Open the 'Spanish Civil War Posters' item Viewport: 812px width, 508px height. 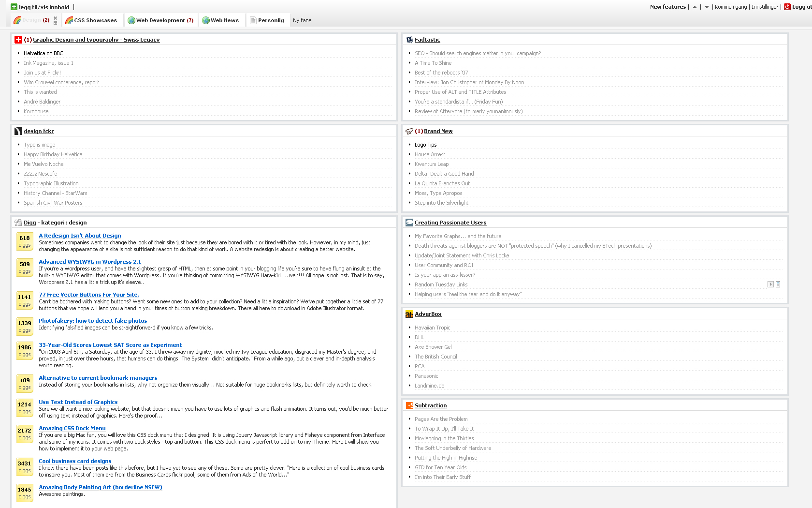pos(53,203)
